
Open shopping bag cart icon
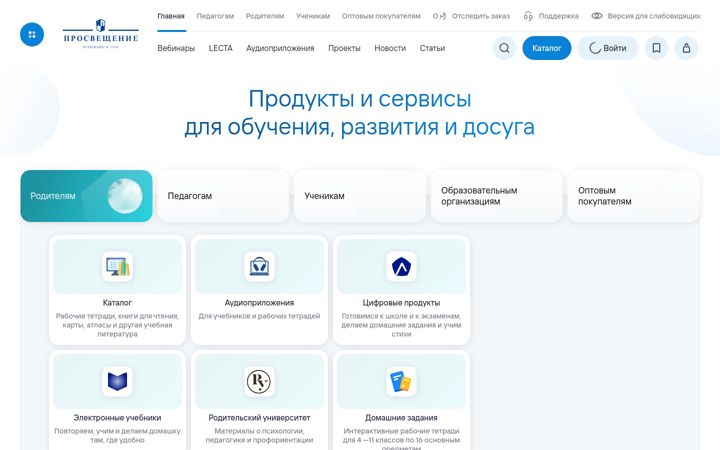tap(686, 48)
